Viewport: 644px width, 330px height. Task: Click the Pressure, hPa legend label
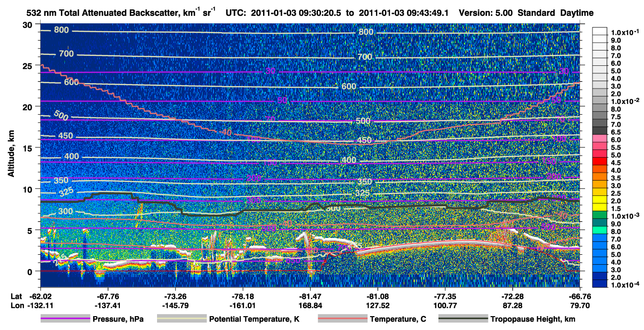pyautogui.click(x=119, y=320)
